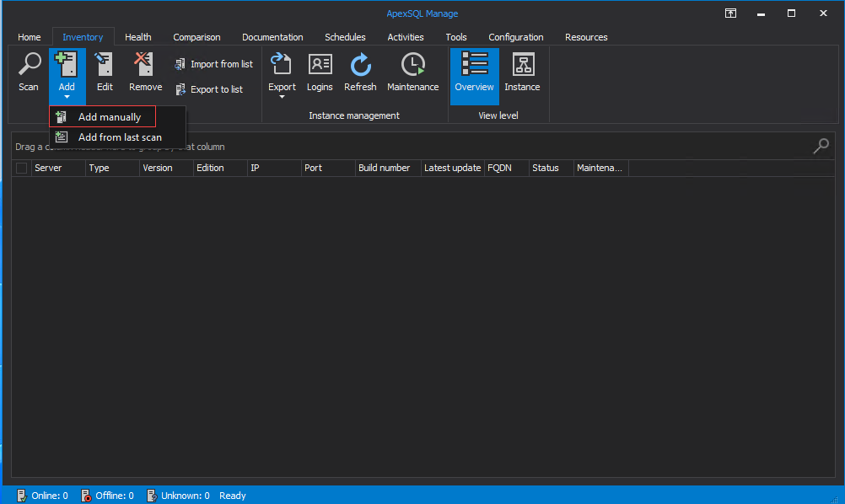845x504 pixels.
Task: Go to the Documentation tab
Action: pos(272,37)
